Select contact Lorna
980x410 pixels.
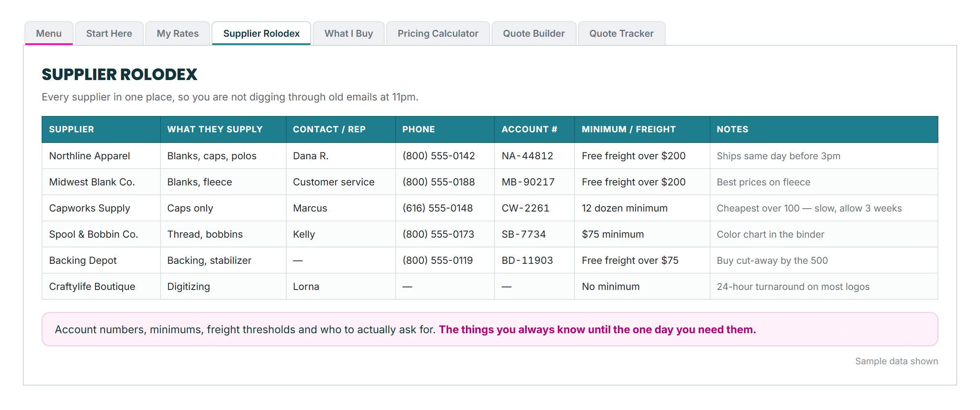[x=341, y=287]
